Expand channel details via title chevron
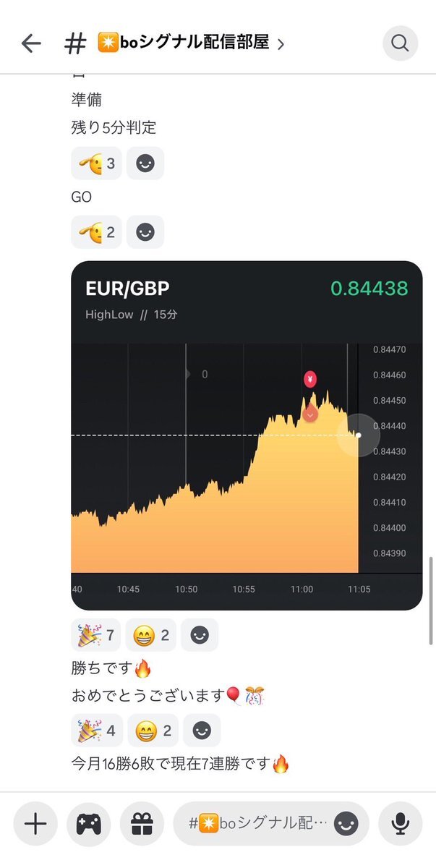This screenshot has height=868, width=436. (281, 44)
